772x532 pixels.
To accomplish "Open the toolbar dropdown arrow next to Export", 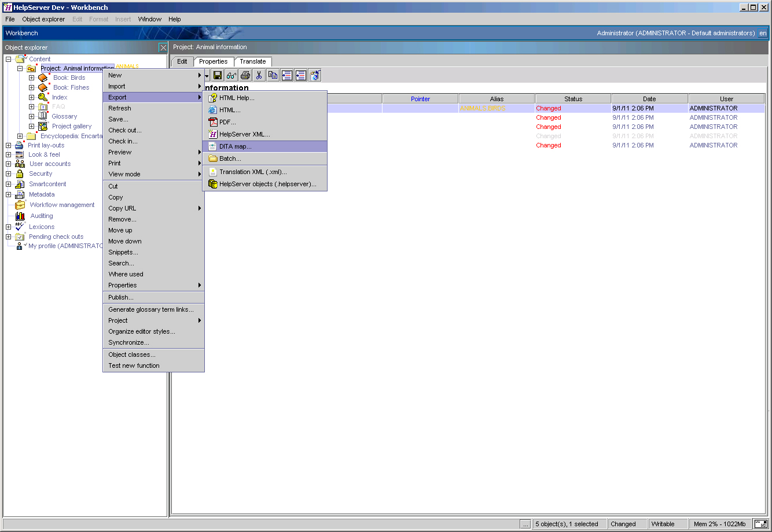I will [x=207, y=75].
